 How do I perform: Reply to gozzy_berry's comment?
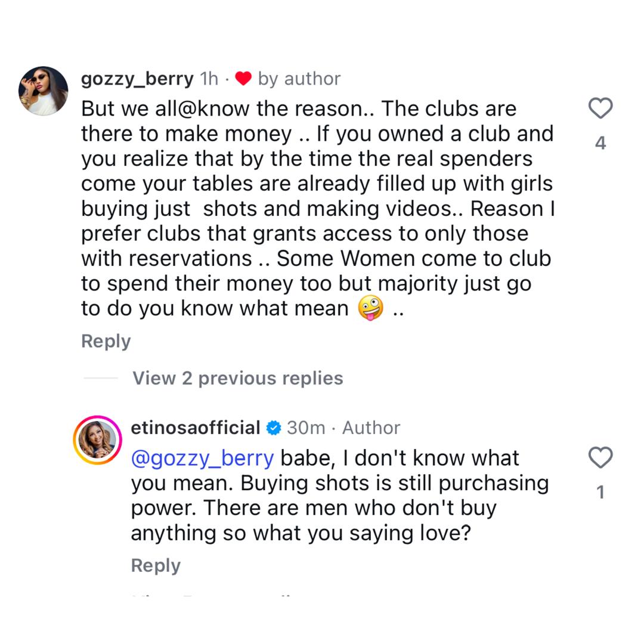(x=105, y=340)
